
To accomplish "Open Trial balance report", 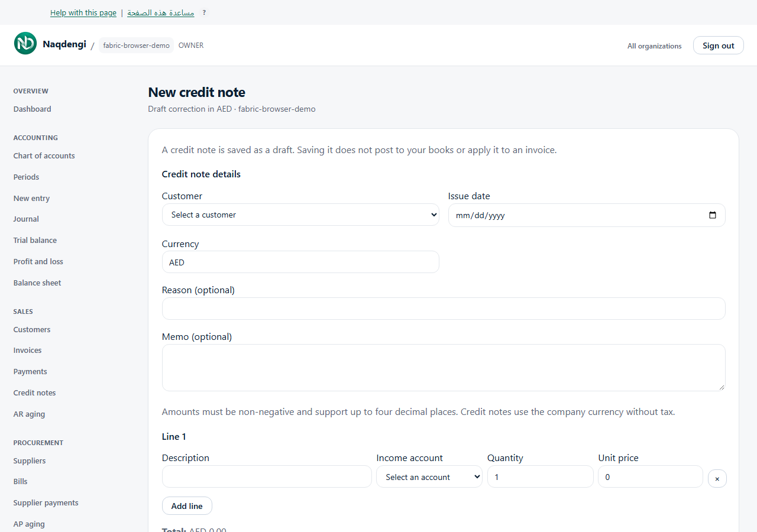I will pos(35,241).
